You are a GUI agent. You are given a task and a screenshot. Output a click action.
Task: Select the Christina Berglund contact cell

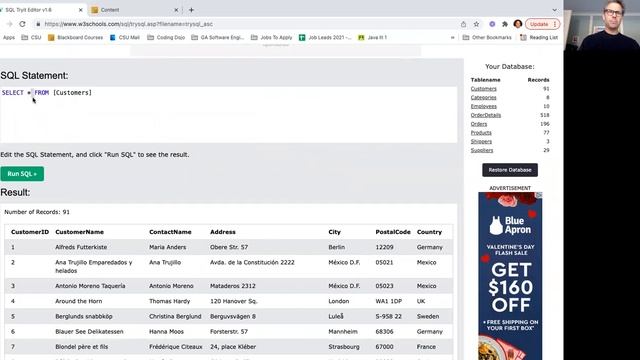point(175,316)
